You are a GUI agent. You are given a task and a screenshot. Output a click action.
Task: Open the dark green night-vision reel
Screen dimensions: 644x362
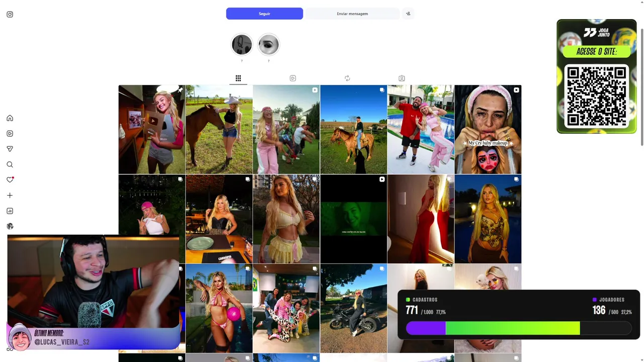coord(354,219)
